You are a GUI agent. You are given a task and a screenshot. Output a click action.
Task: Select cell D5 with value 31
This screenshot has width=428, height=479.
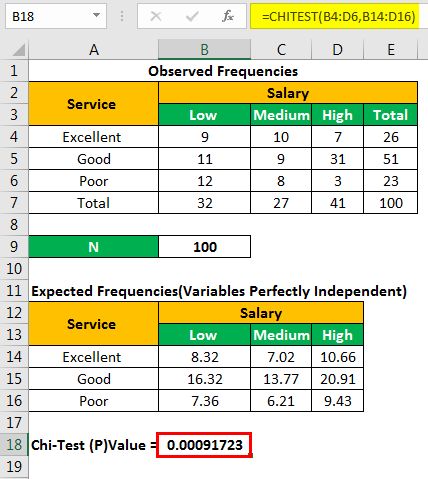337,159
